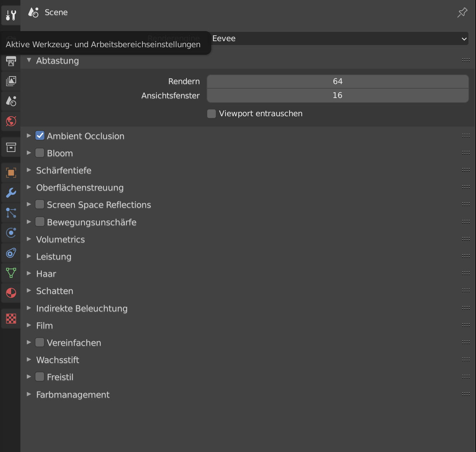Select the World properties globe icon
The image size is (476, 452).
[11, 121]
